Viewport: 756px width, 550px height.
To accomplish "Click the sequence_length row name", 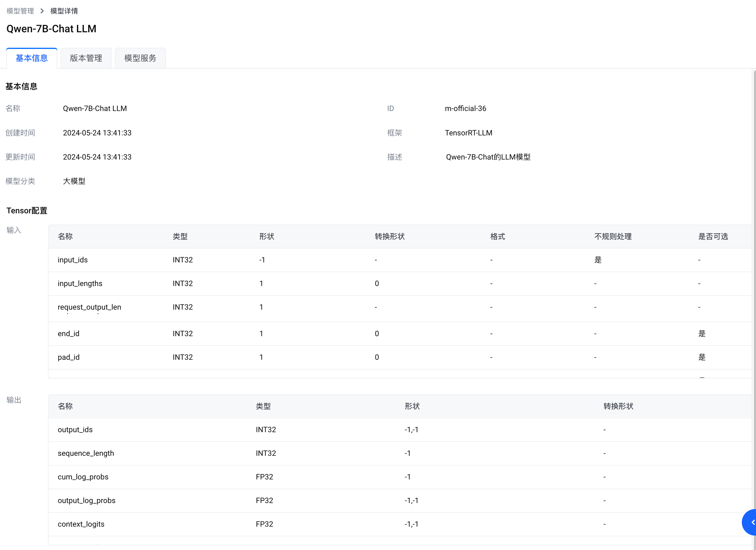I will (86, 453).
